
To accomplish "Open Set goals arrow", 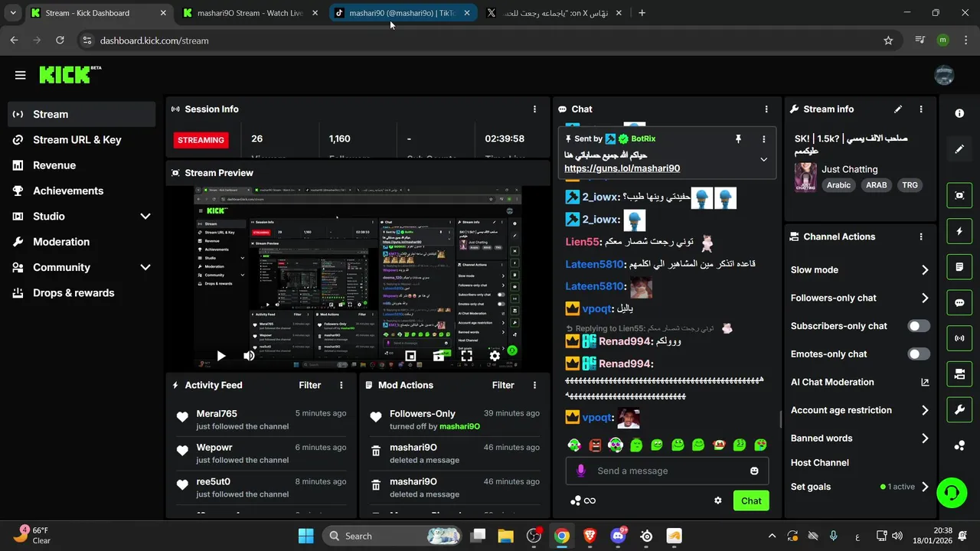I will tap(925, 487).
